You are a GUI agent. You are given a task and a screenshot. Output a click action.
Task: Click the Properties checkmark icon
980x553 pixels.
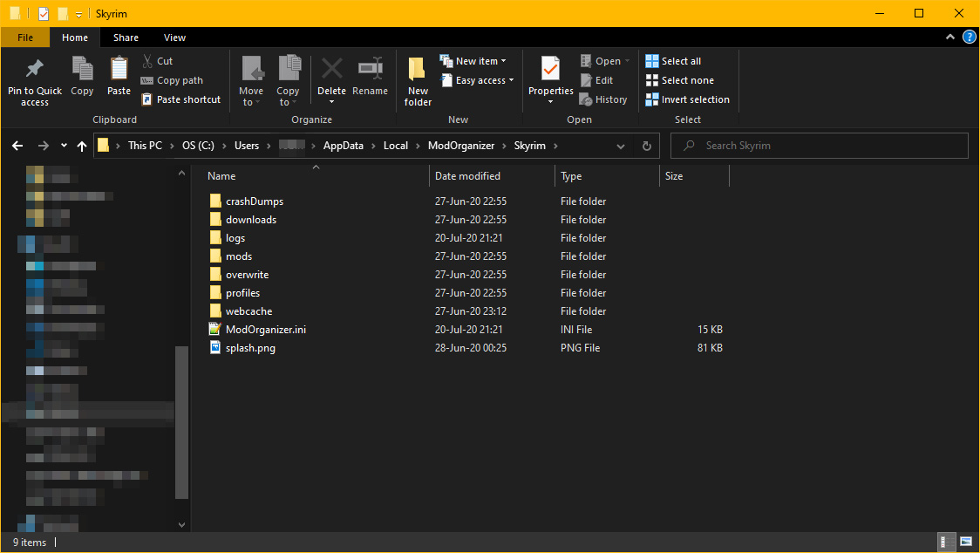coord(550,69)
